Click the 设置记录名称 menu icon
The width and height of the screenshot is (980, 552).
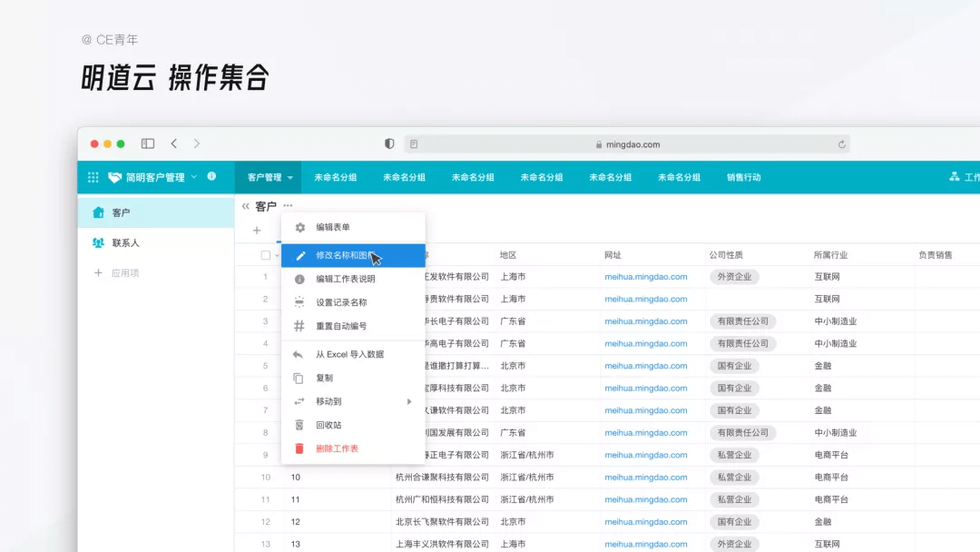[299, 302]
